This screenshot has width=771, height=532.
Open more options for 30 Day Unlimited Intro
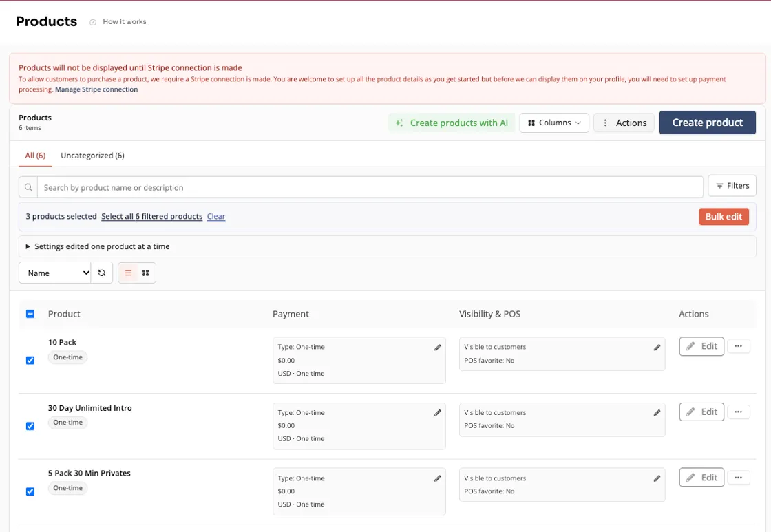pyautogui.click(x=739, y=412)
